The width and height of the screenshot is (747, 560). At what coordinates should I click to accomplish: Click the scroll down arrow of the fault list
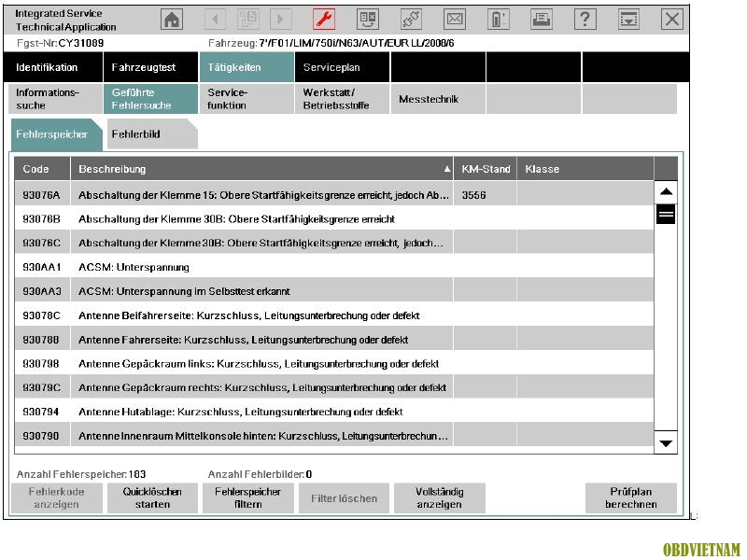666,443
